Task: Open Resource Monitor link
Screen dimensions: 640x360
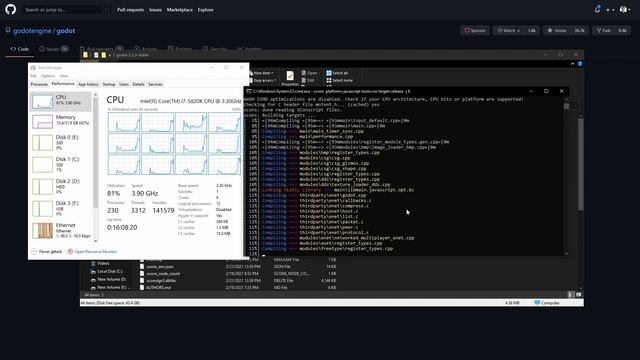Action: 92,251
